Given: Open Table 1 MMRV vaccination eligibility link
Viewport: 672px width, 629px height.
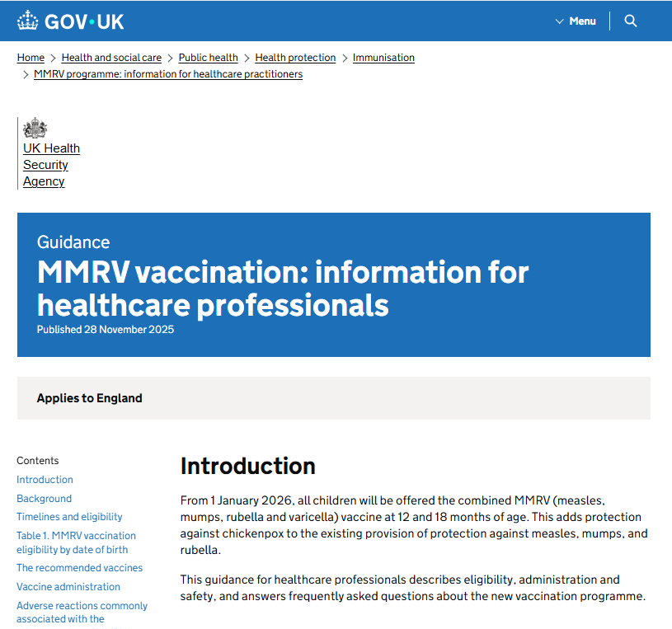Looking at the screenshot, I should [x=76, y=542].
